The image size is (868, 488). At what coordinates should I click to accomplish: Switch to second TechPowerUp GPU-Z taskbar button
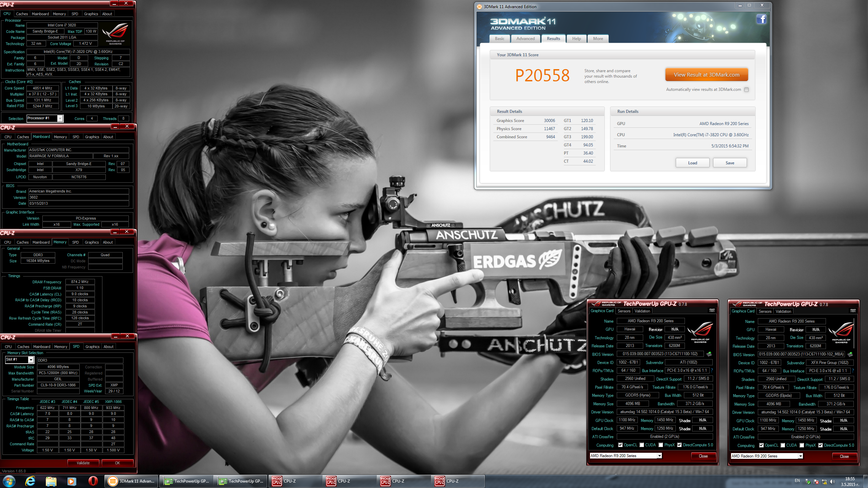[240, 481]
